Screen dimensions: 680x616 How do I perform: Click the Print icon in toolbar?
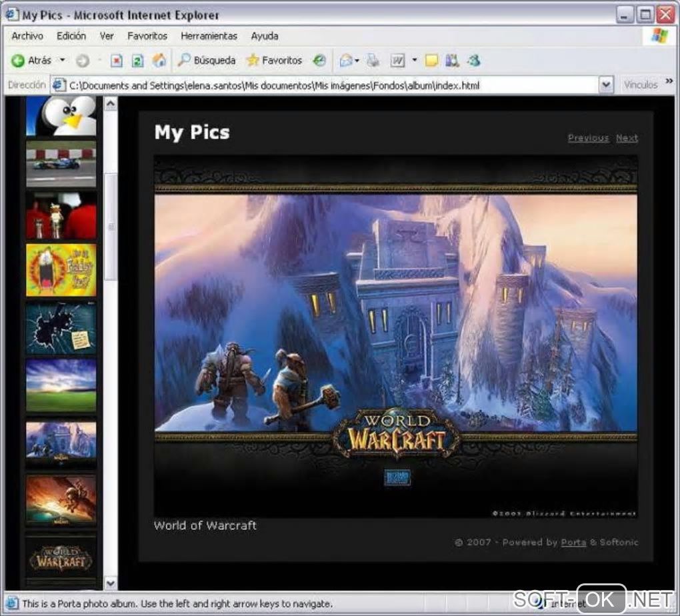[x=373, y=61]
